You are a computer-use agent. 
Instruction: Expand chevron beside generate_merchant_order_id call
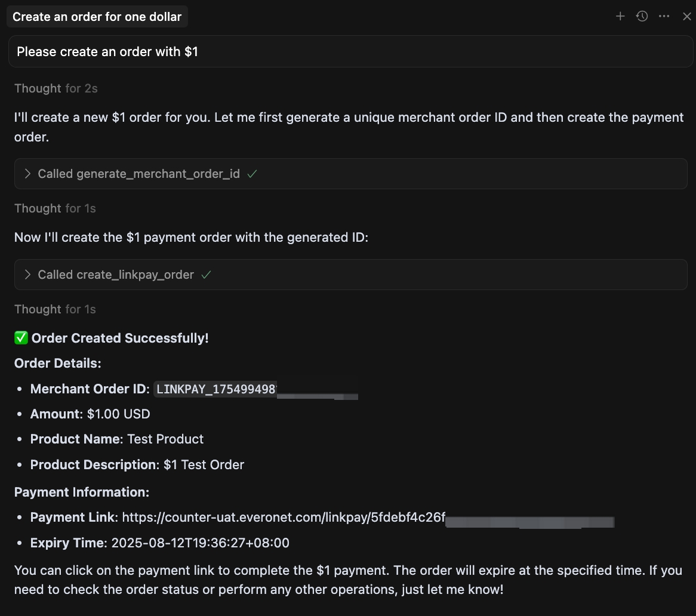click(x=27, y=174)
